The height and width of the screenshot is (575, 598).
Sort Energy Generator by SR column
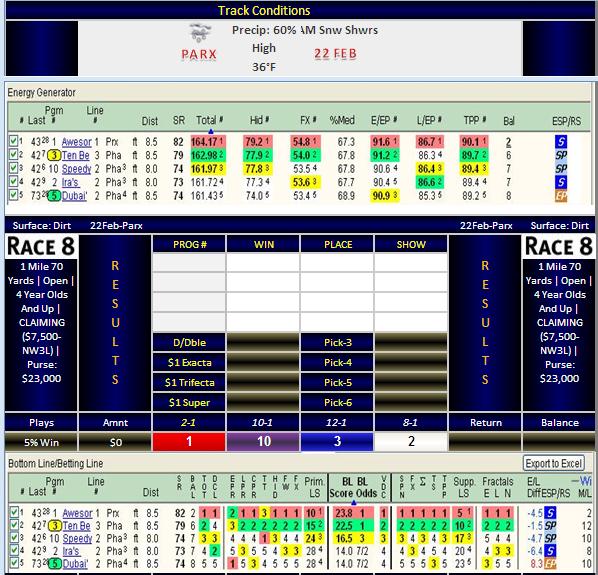[x=178, y=120]
